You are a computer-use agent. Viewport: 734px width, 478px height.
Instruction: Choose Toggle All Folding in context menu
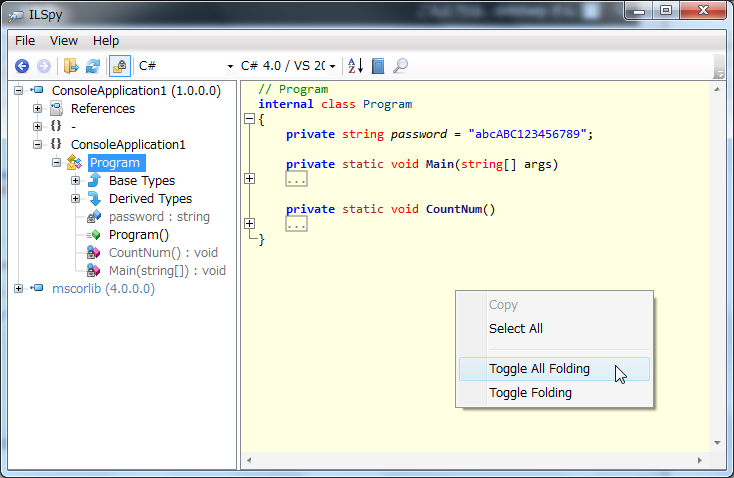(x=555, y=369)
